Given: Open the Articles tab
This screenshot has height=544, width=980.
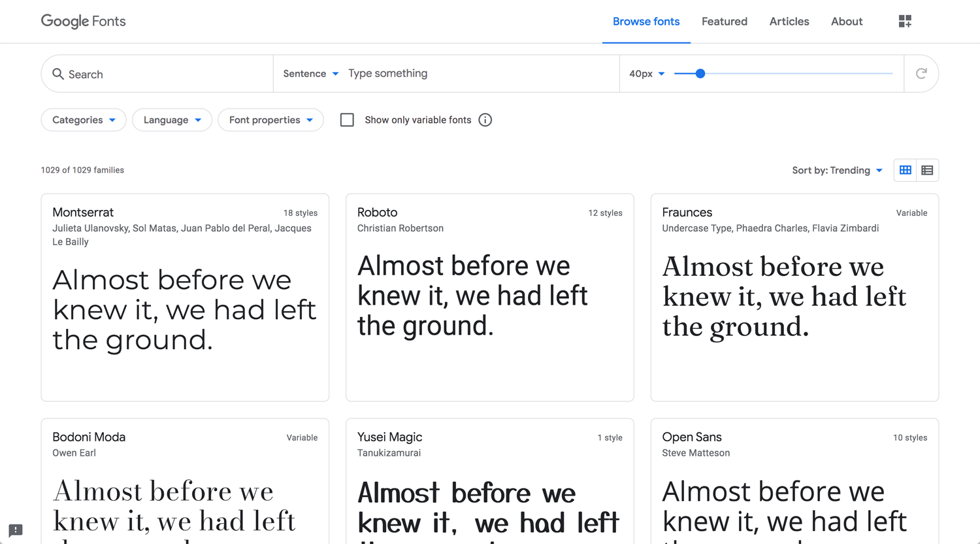Looking at the screenshot, I should [x=789, y=22].
